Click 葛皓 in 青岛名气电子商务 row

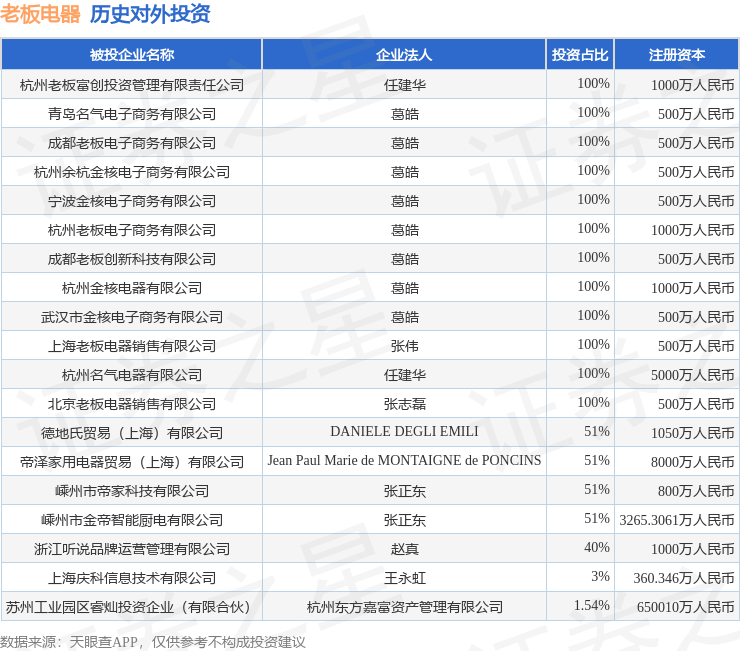[404, 114]
